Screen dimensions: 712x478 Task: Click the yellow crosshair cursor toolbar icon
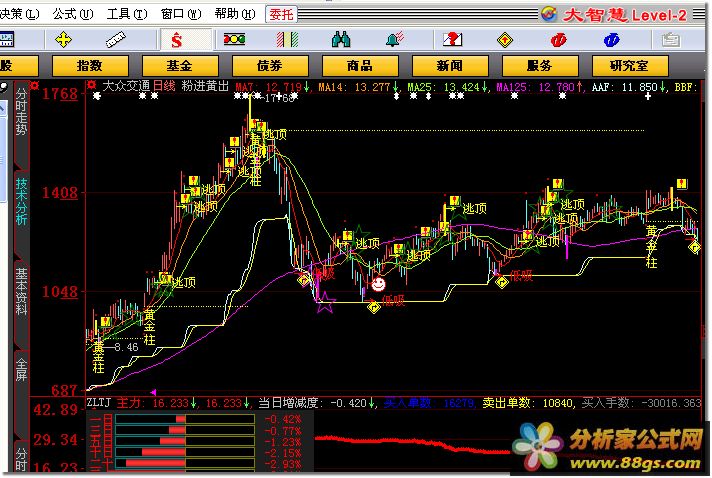[66, 40]
